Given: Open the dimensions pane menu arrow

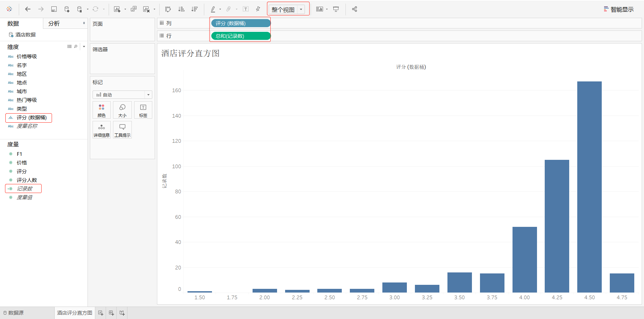Looking at the screenshot, I should click(x=84, y=47).
